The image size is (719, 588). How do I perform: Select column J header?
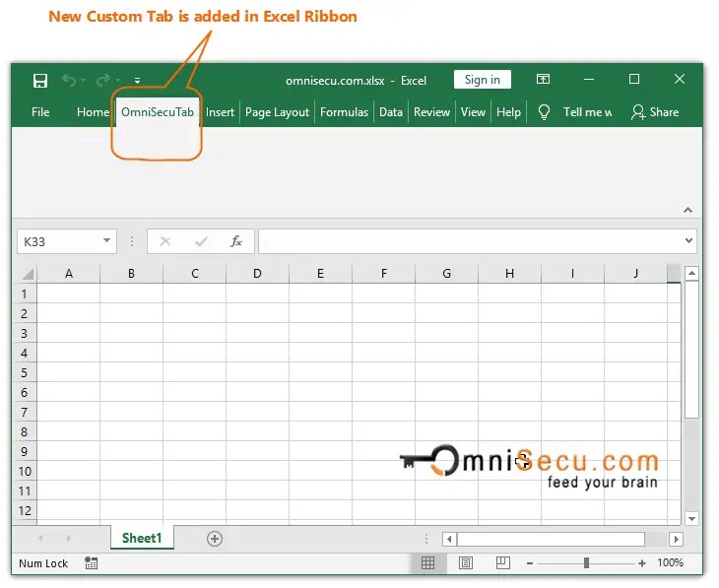click(635, 274)
